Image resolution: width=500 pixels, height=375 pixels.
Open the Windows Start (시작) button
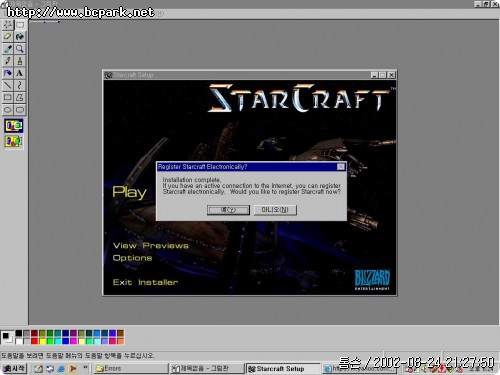14,369
